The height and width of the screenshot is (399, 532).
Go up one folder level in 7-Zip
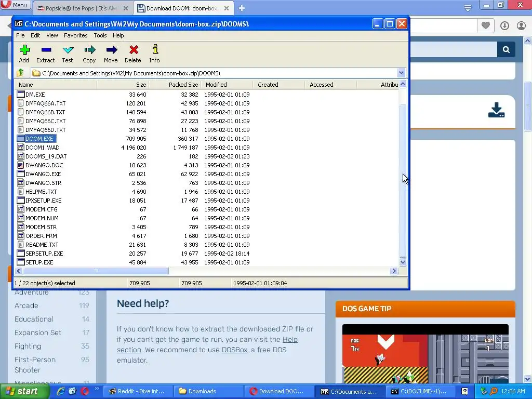(x=20, y=73)
